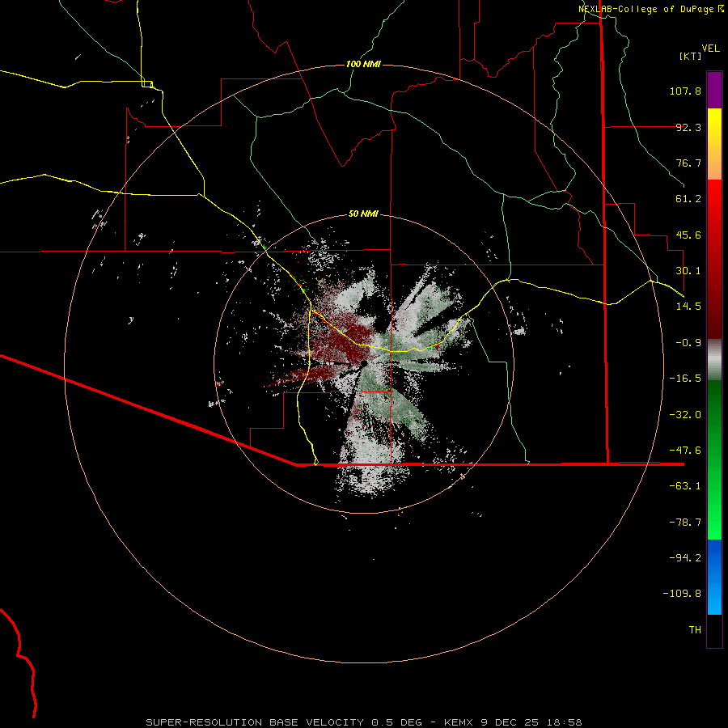
Task: Click the 92.3 legend value
Action: [x=688, y=127]
